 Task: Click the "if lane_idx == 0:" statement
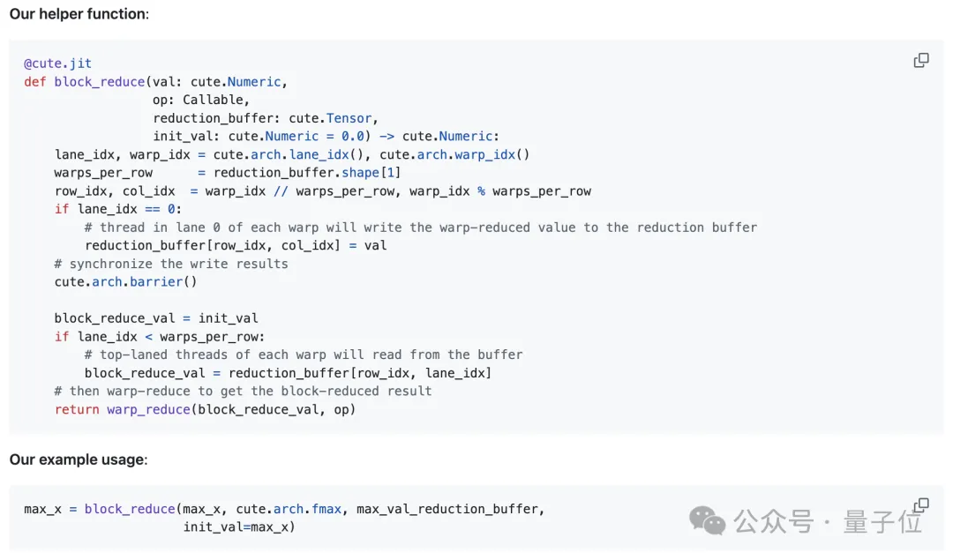(x=118, y=209)
